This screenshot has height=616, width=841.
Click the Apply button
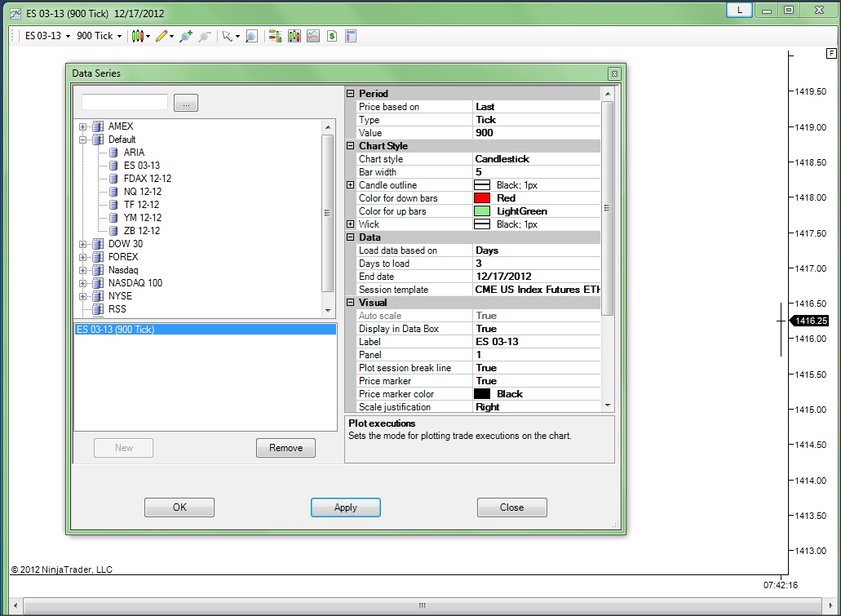click(345, 507)
